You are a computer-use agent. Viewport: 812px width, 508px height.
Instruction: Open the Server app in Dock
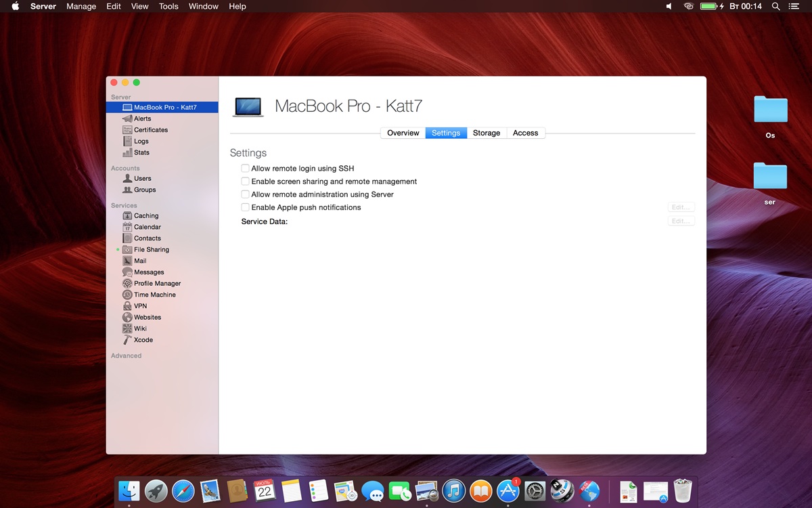tap(589, 491)
